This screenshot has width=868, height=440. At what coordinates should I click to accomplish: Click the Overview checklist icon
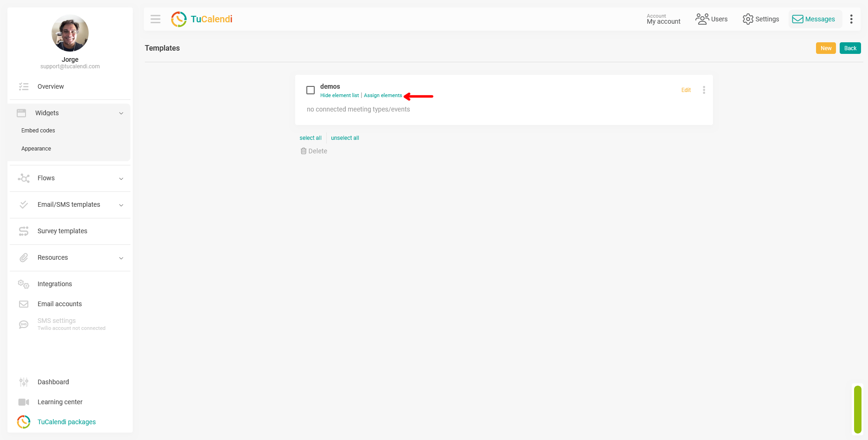click(24, 86)
